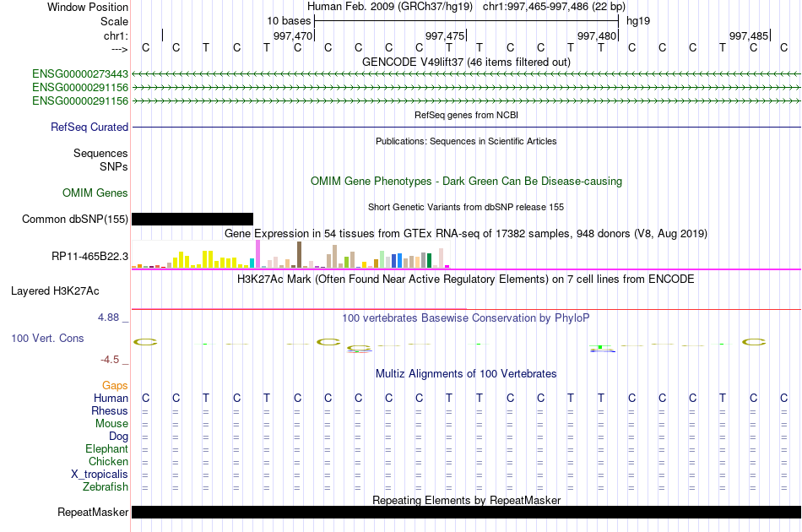Click the 100 Vert. Cons label

click(x=47, y=338)
